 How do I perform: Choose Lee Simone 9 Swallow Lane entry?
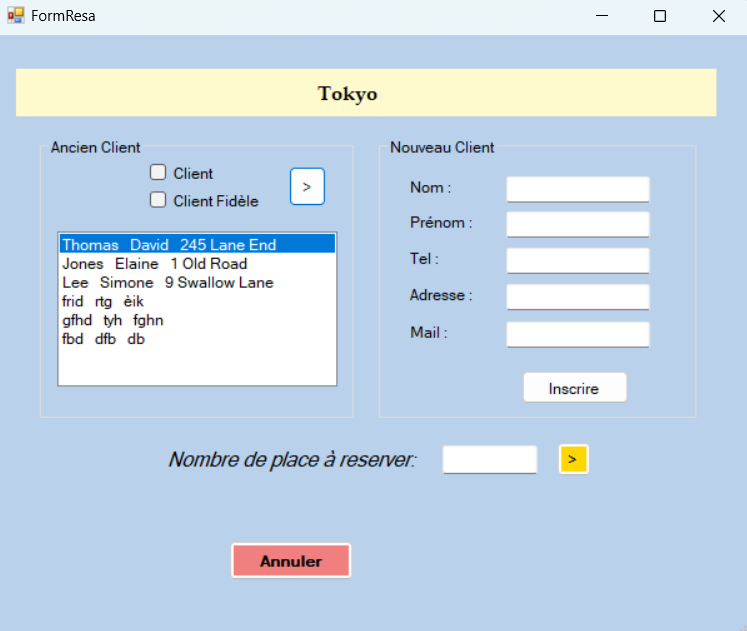167,283
